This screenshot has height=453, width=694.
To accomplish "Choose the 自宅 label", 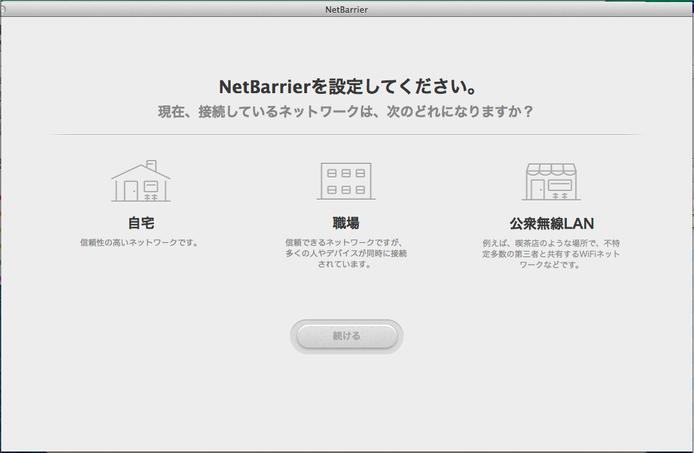I will tap(141, 223).
